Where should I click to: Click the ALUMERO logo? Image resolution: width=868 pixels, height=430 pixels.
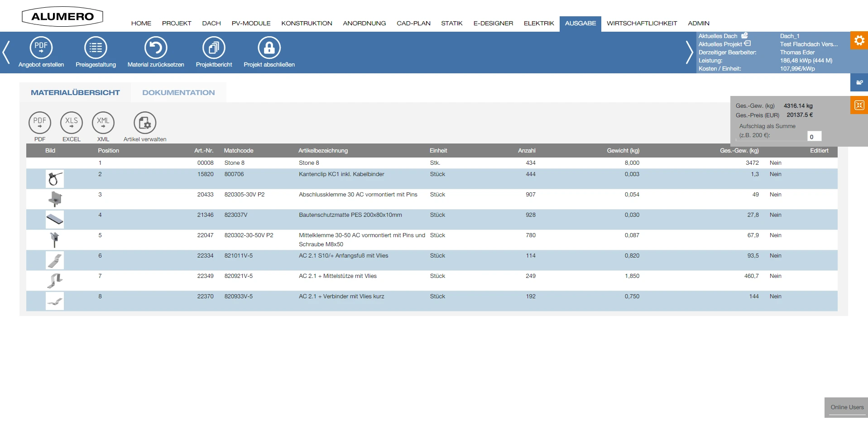click(x=62, y=17)
